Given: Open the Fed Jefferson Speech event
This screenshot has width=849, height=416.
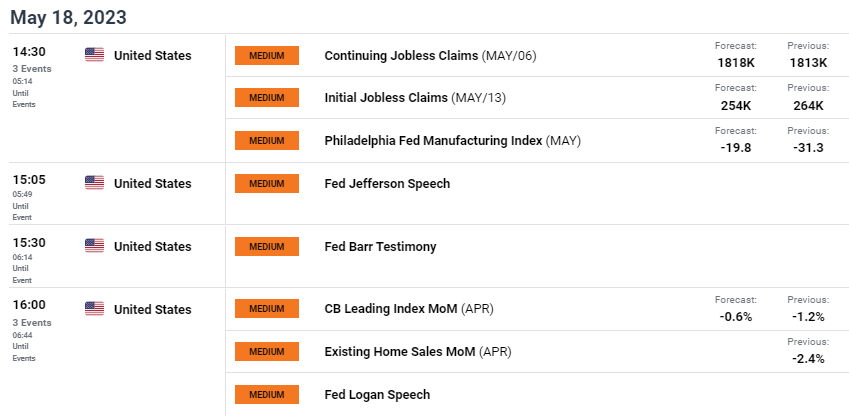Looking at the screenshot, I should (387, 184).
